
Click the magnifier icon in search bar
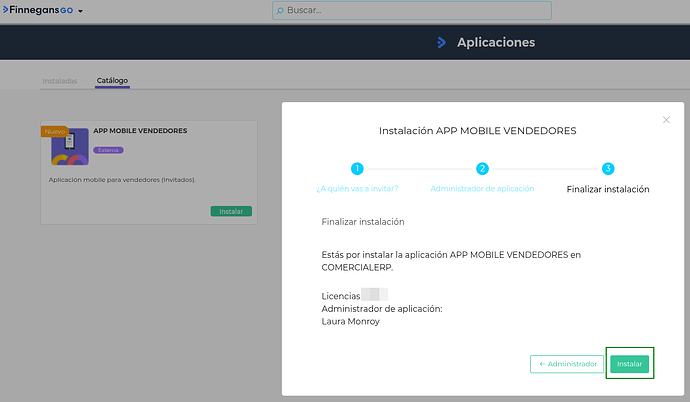(280, 11)
